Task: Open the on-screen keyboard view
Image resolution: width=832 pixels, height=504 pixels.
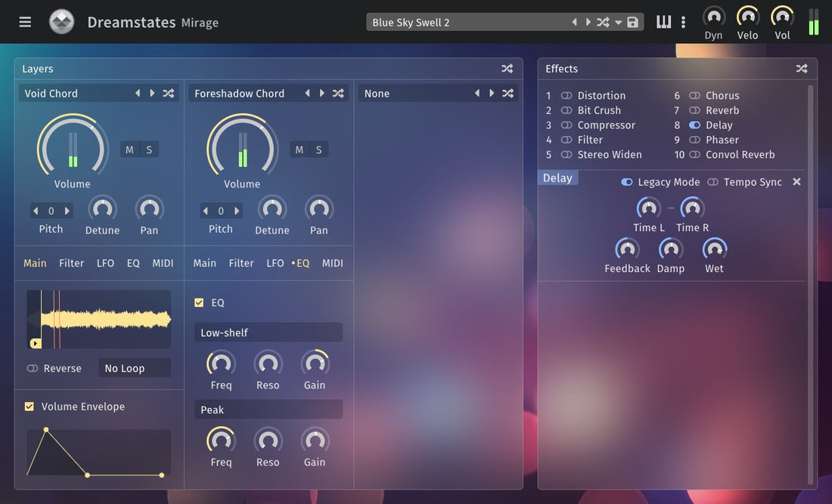Action: (663, 21)
